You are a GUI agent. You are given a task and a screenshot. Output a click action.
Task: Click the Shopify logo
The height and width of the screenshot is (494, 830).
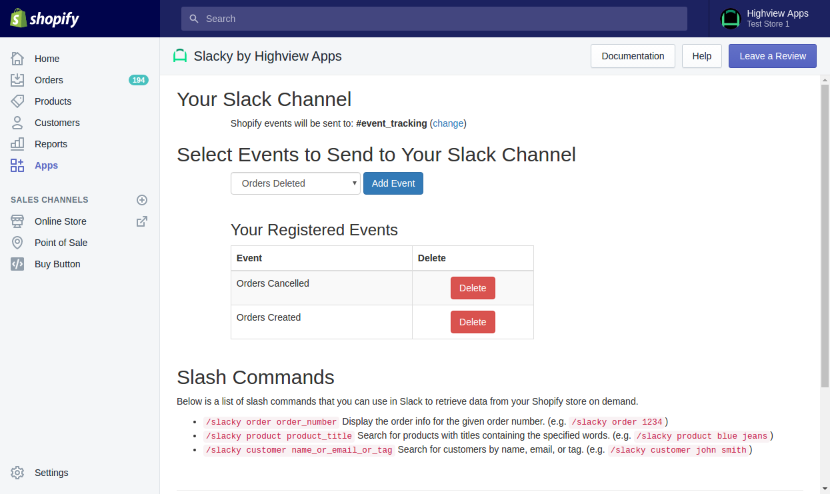44,19
